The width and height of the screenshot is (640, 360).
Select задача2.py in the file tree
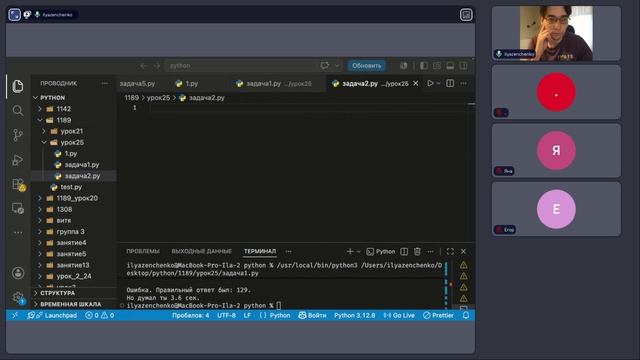[x=82, y=176]
